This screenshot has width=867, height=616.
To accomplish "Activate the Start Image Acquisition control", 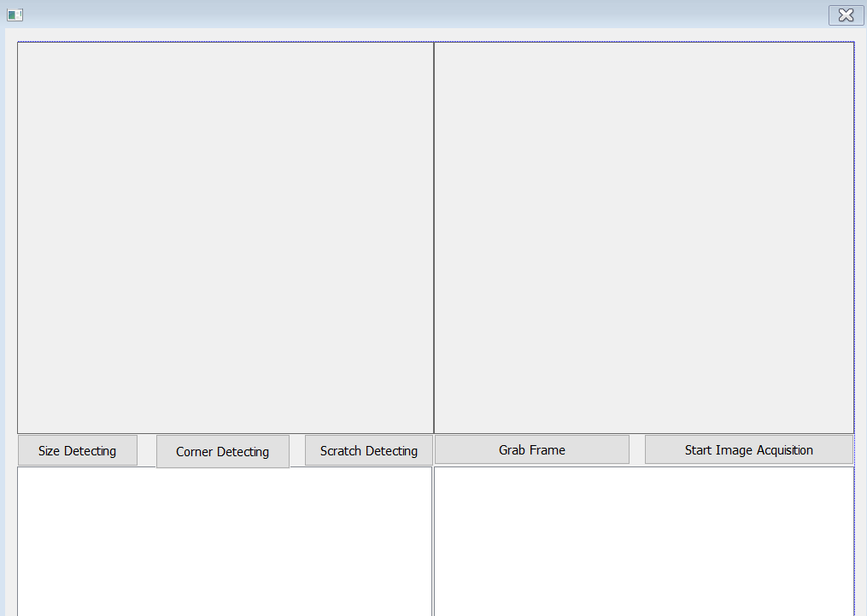I will [748, 449].
